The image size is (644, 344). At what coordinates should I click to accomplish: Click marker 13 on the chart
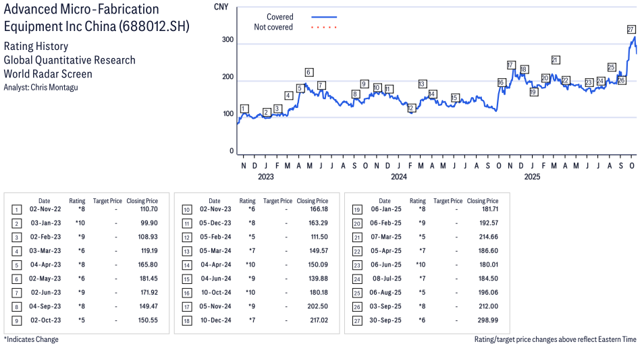point(422,84)
